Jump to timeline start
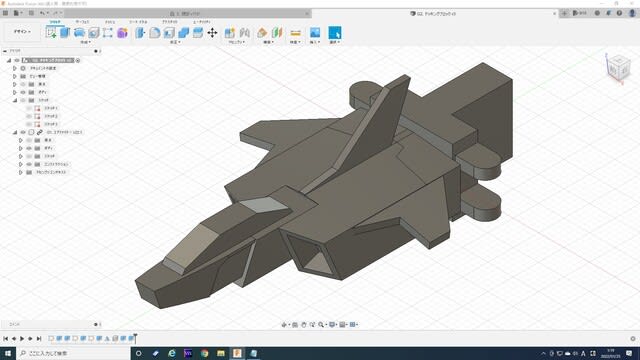This screenshot has height=360, width=640. point(6,338)
